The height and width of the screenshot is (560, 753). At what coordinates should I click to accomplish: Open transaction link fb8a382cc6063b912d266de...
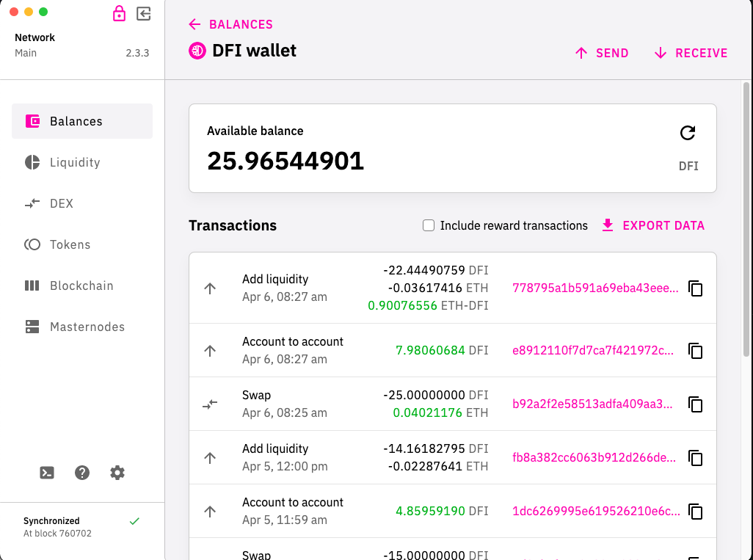(x=594, y=458)
